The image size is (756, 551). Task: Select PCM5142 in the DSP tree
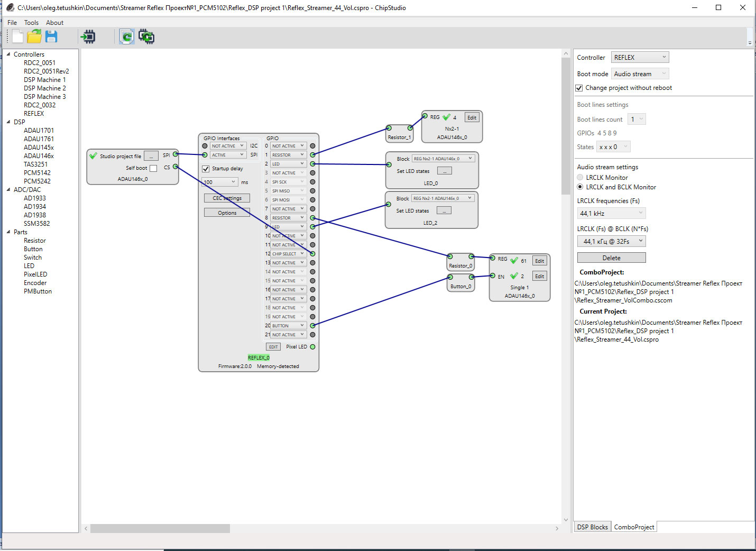click(37, 172)
